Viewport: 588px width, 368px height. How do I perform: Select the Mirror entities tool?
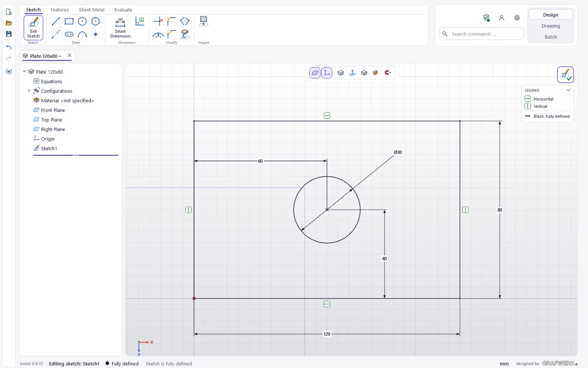coord(185,21)
